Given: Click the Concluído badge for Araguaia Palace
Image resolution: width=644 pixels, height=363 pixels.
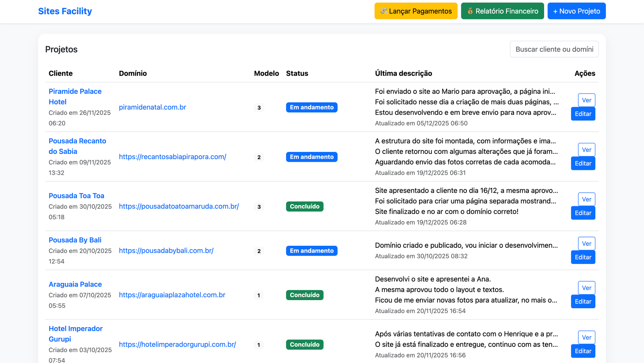Looking at the screenshot, I should (304, 295).
